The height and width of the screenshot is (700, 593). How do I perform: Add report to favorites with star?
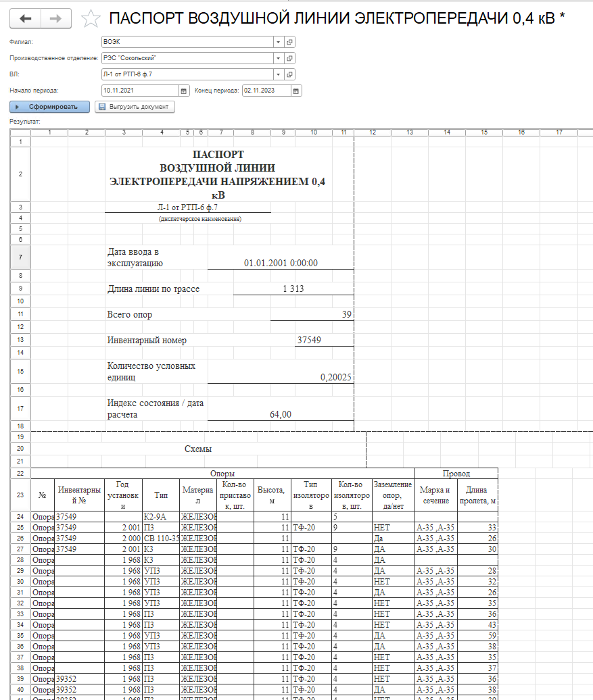(x=90, y=20)
